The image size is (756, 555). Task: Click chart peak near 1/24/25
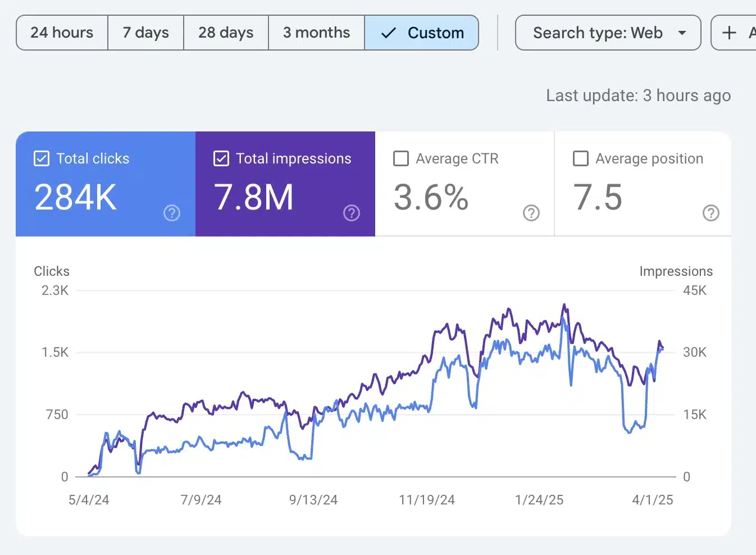[564, 306]
